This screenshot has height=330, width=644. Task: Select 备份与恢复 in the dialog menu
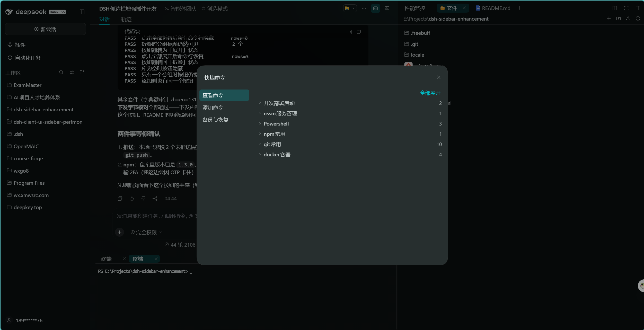click(x=224, y=120)
